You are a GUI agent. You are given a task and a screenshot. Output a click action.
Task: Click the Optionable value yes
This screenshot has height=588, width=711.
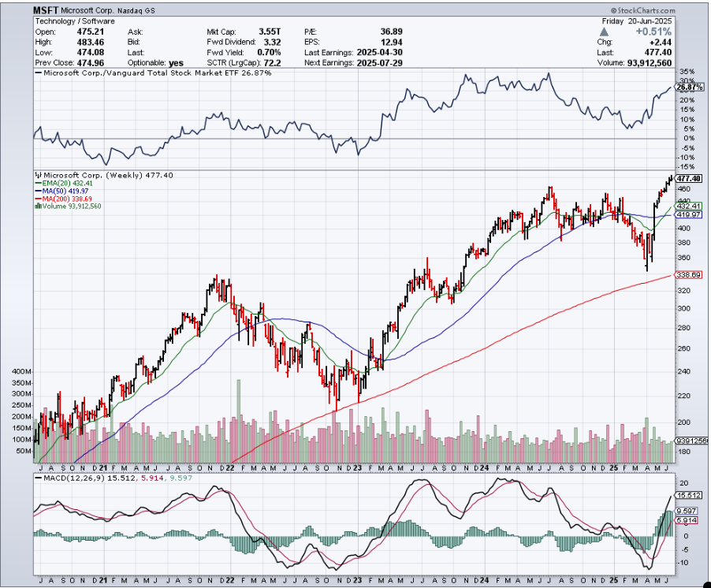(x=176, y=62)
